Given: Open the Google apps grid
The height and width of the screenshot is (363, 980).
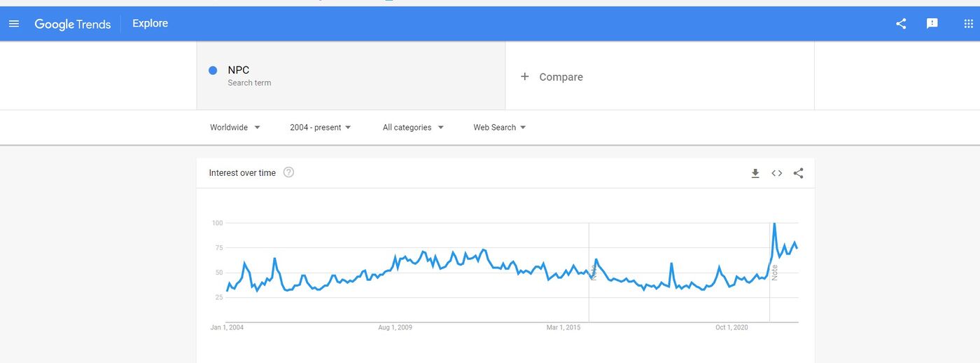Looking at the screenshot, I should pos(968,24).
